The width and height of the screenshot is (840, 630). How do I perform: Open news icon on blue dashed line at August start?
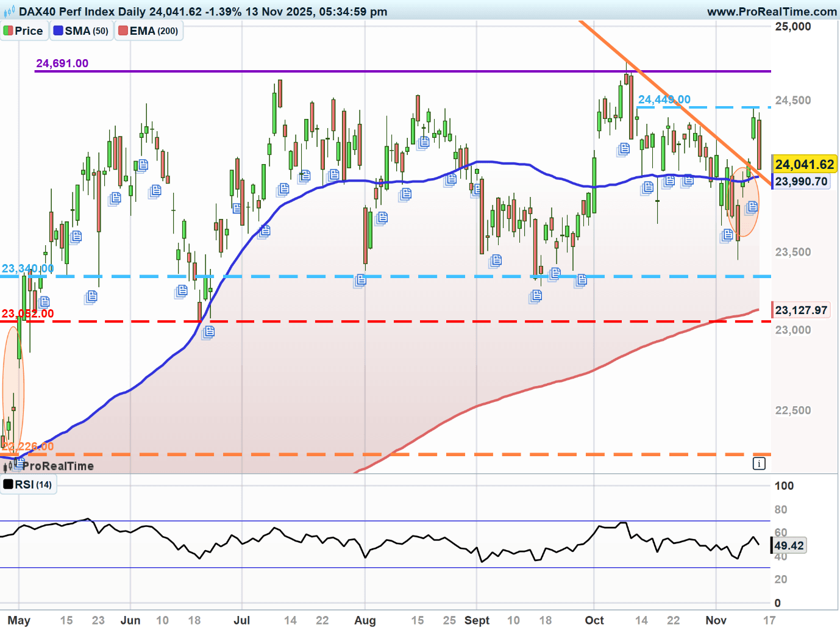tap(360, 280)
